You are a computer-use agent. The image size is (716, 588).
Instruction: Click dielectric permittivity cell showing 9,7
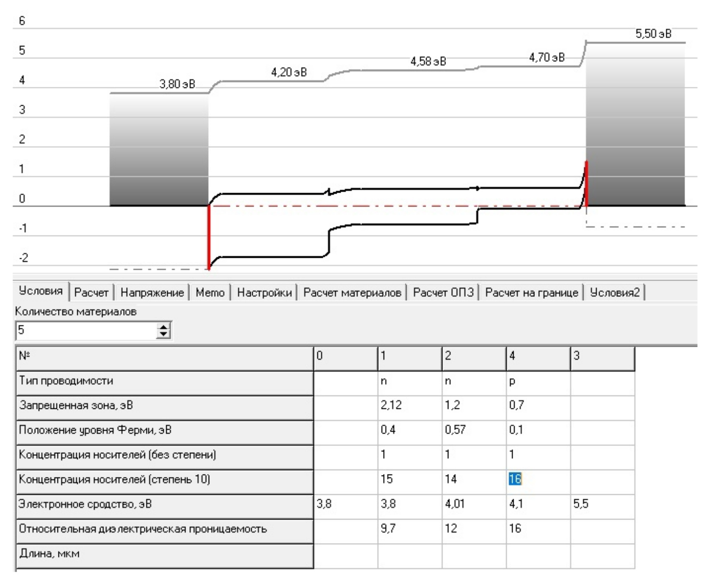tap(409, 529)
